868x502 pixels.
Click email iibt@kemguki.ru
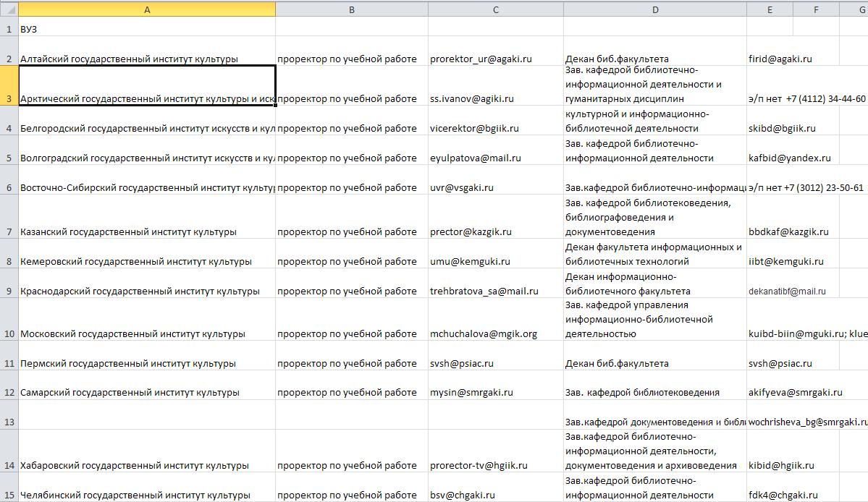click(786, 261)
